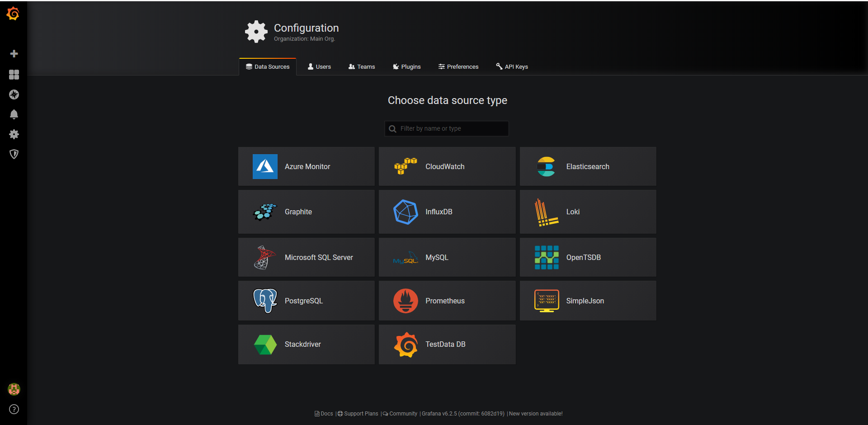The width and height of the screenshot is (868, 425).
Task: Click the OpenTSDB logo icon
Action: [547, 257]
